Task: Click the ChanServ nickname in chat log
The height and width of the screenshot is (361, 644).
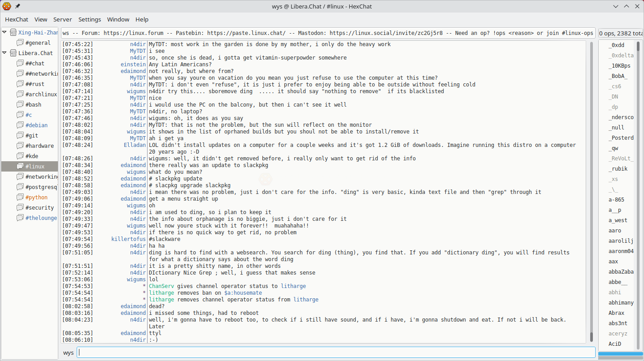Action: [161, 286]
